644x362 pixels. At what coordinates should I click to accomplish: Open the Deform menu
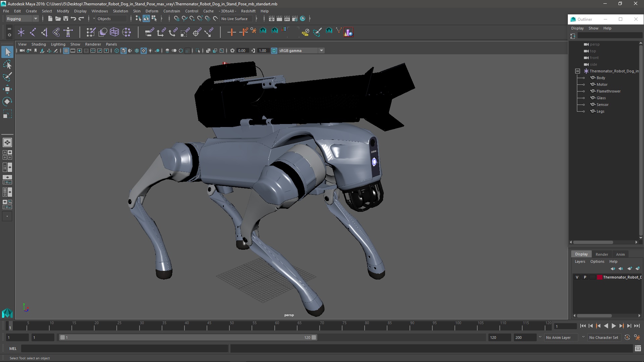pos(152,11)
